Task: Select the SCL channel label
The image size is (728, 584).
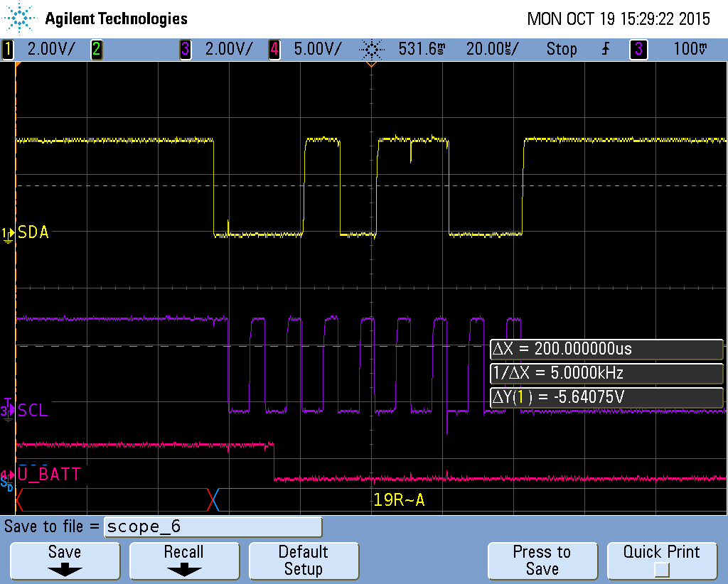Action: click(33, 410)
